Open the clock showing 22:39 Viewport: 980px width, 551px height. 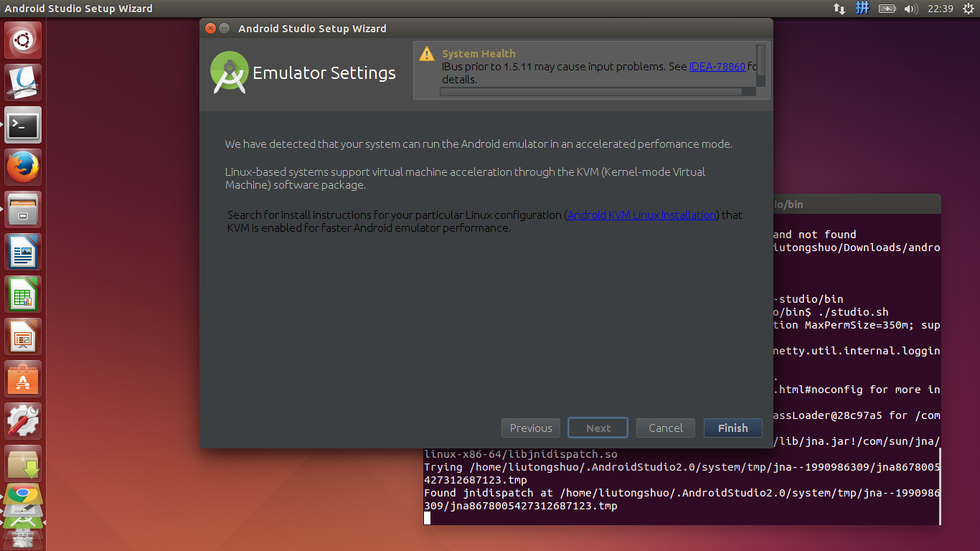coord(940,9)
